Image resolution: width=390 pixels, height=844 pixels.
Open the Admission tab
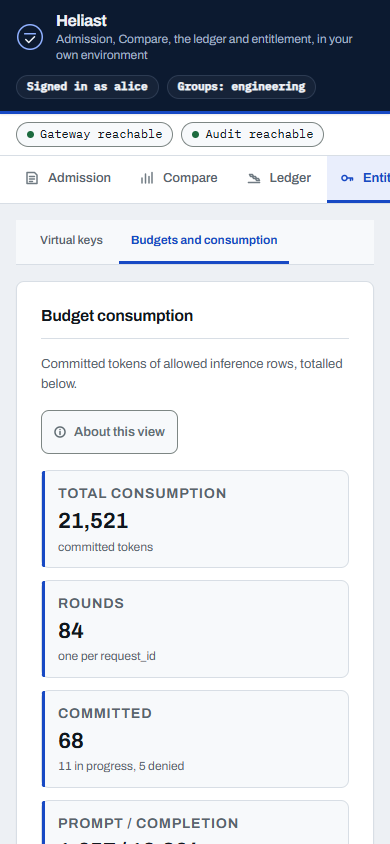(68, 179)
